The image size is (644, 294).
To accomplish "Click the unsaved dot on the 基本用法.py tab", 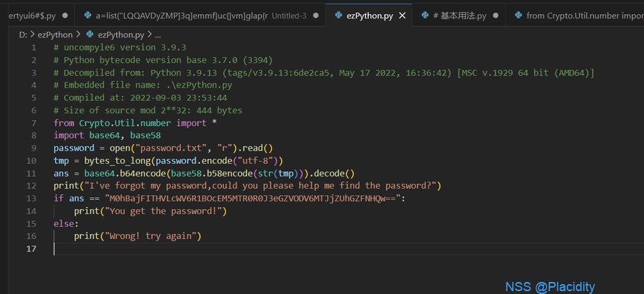I will coord(495,16).
